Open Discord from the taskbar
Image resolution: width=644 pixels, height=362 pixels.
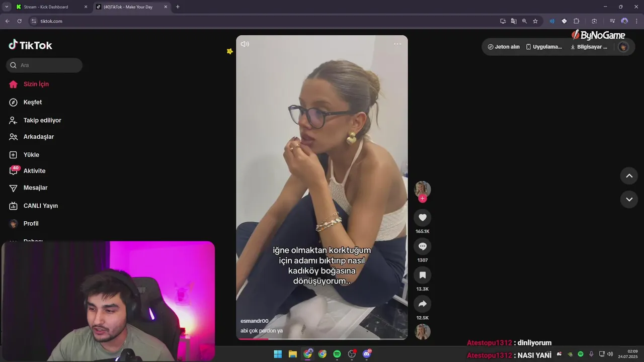click(367, 354)
